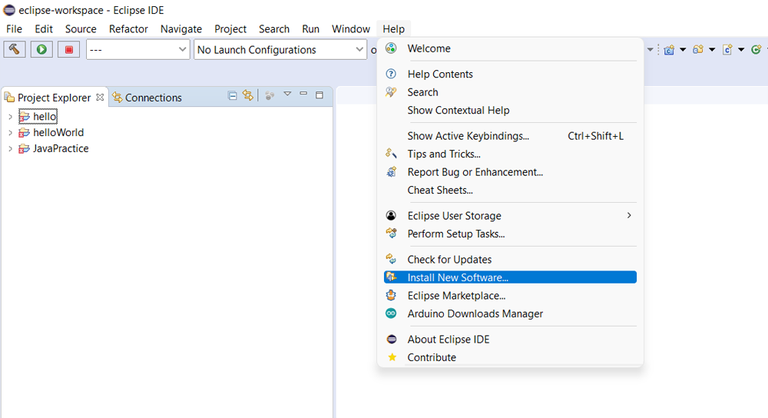Viewport: 768px width, 418px height.
Task: Maximize the Project Explorer panel
Action: point(320,95)
